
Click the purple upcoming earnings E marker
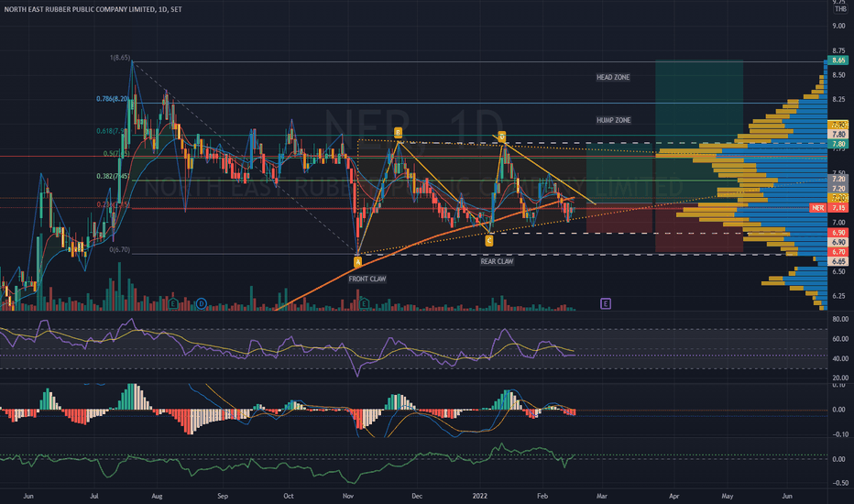tap(605, 303)
